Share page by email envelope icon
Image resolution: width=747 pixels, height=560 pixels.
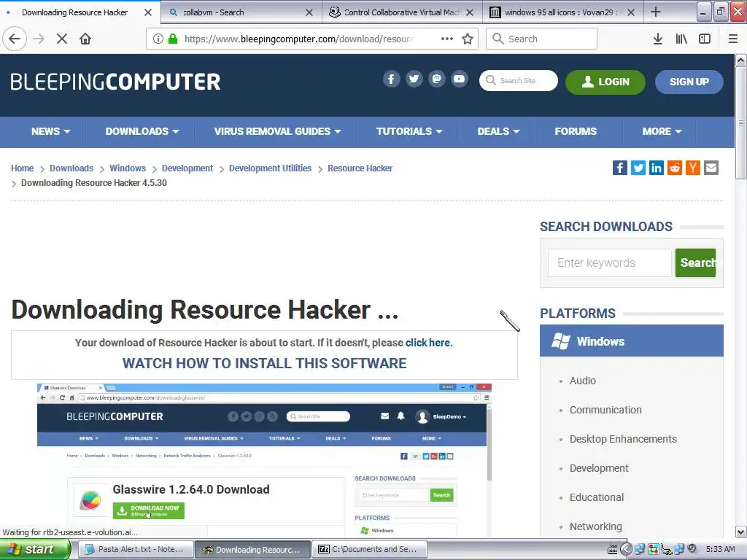point(711,168)
